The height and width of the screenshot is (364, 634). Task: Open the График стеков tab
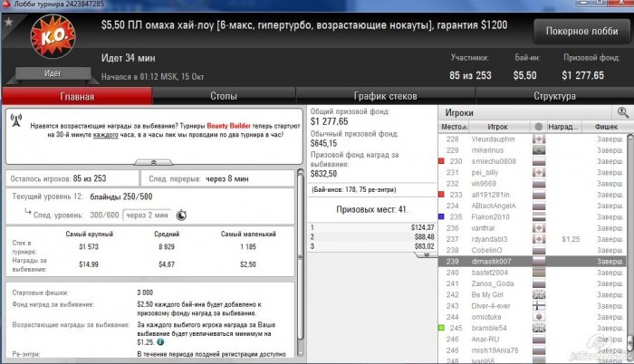tap(385, 96)
